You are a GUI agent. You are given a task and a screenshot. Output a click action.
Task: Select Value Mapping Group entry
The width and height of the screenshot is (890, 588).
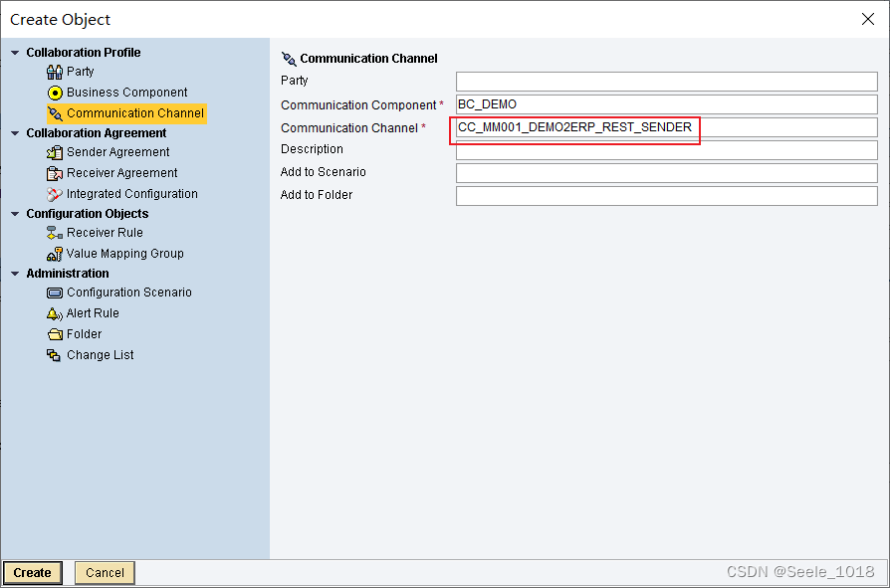[124, 254]
